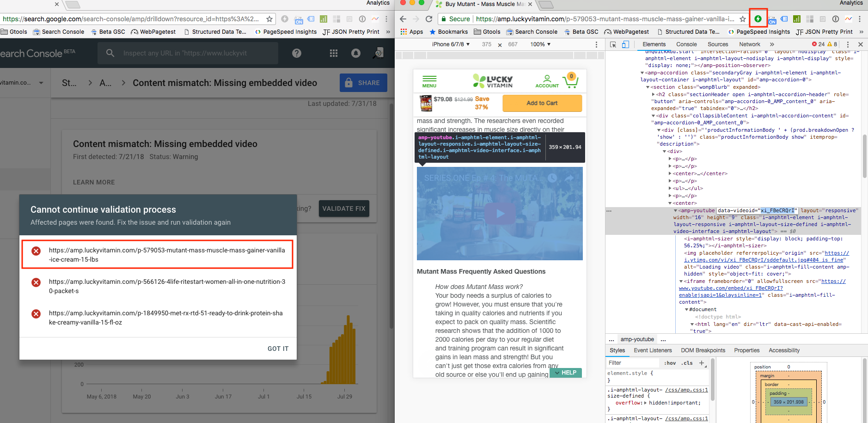Dismiss the validation dialog with GOT IT

pos(277,349)
